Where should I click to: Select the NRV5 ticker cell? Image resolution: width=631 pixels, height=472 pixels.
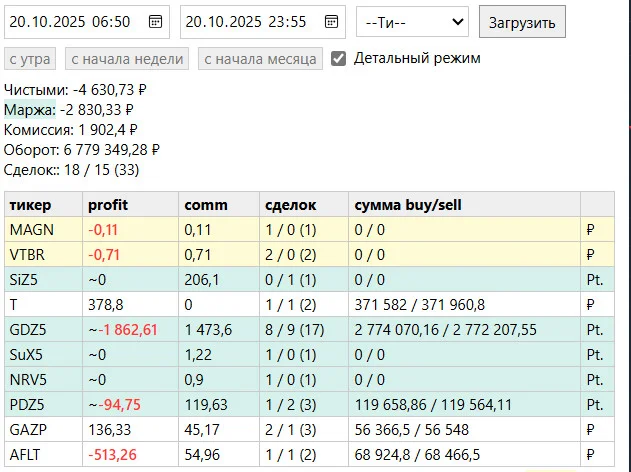click(43, 379)
